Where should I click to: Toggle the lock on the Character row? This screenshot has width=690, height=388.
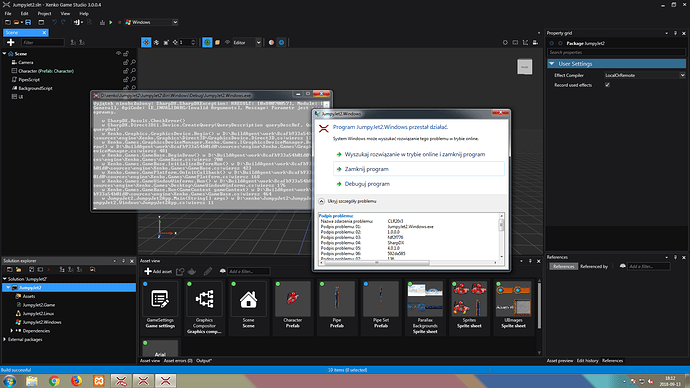click(126, 71)
